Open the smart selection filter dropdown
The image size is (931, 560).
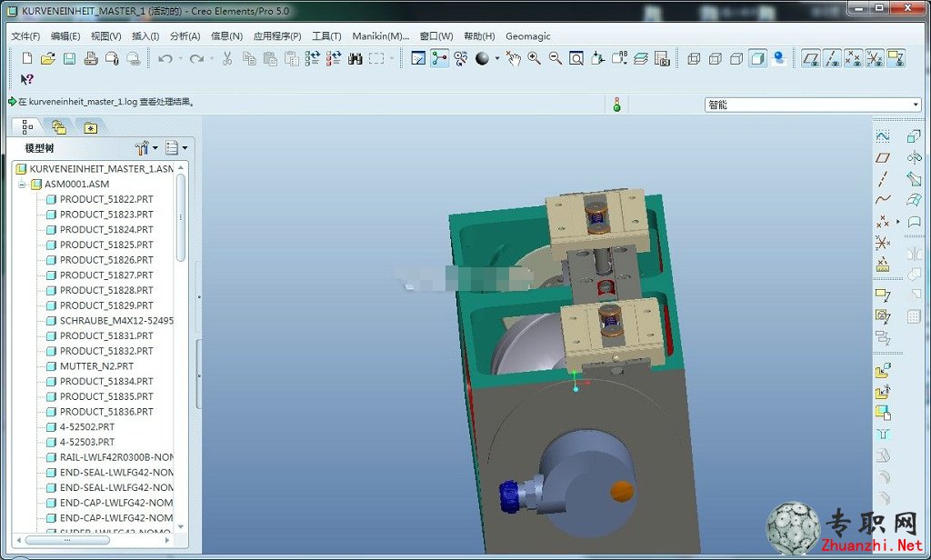coord(916,105)
